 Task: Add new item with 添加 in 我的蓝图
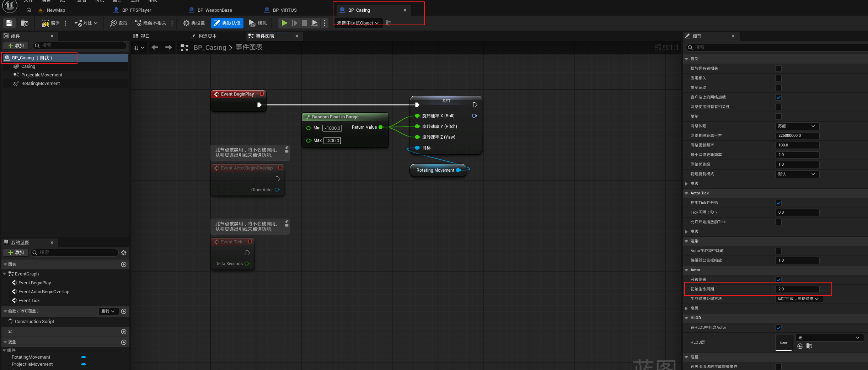16,253
